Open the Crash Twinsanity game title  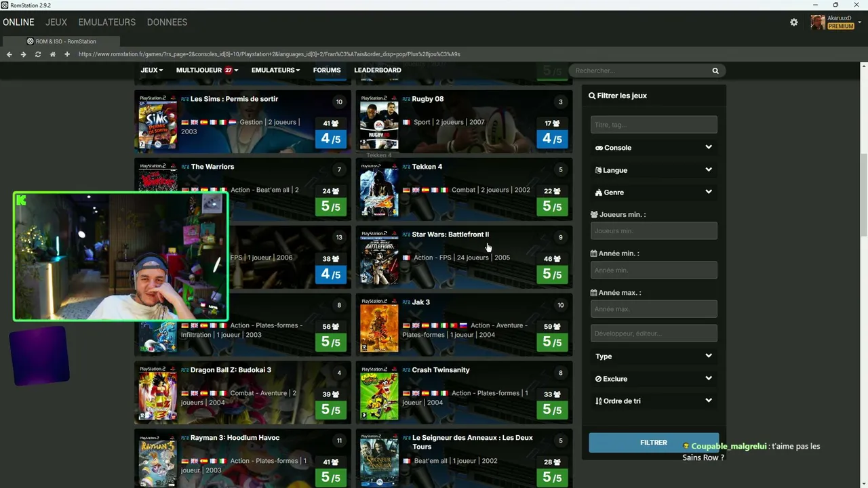[441, 370]
